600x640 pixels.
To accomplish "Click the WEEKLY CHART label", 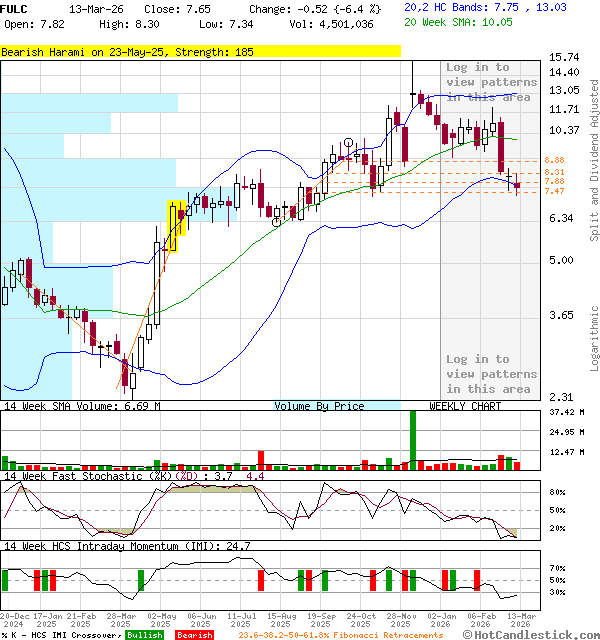I will 465,406.
